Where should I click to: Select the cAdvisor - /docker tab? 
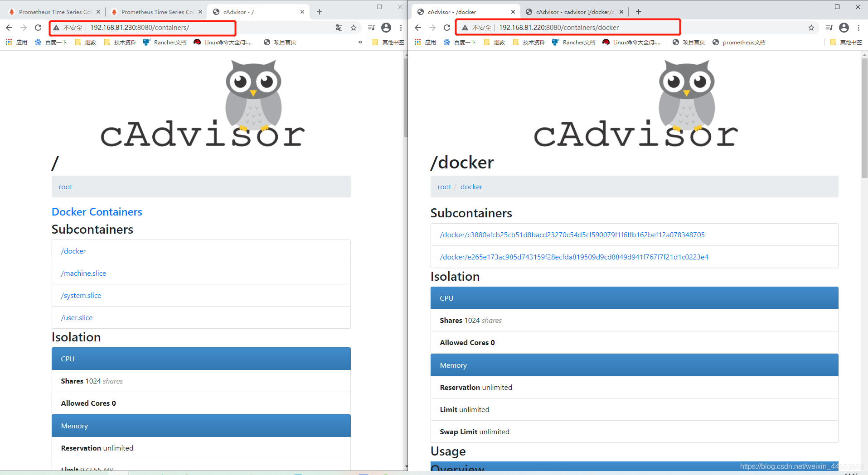[x=466, y=12]
